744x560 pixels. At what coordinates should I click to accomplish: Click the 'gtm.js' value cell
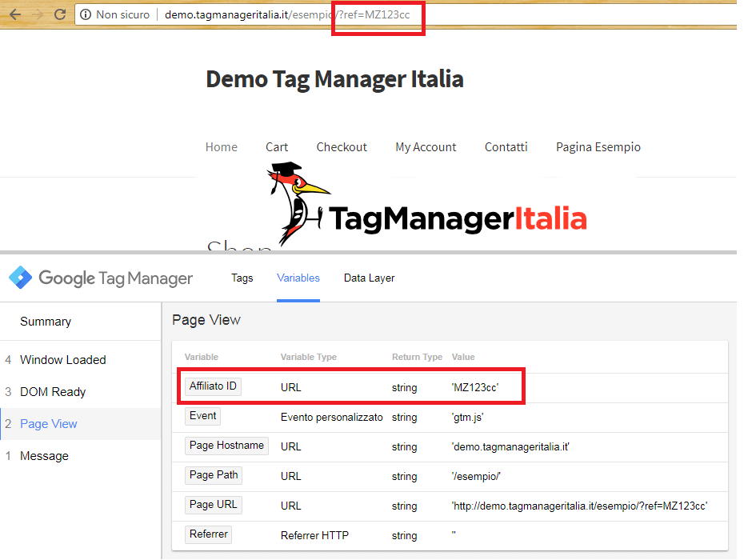point(467,418)
